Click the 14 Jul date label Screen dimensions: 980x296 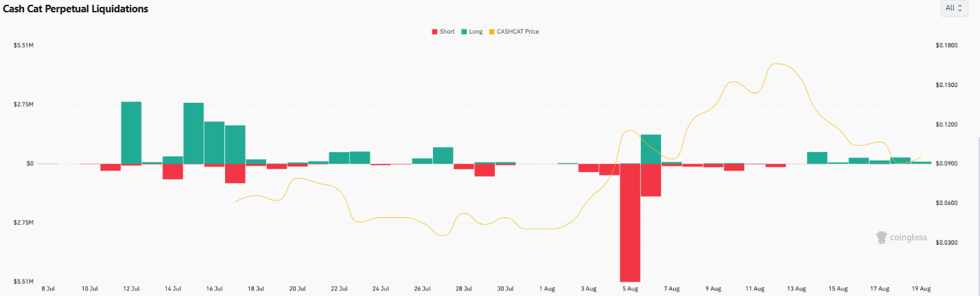173,289
